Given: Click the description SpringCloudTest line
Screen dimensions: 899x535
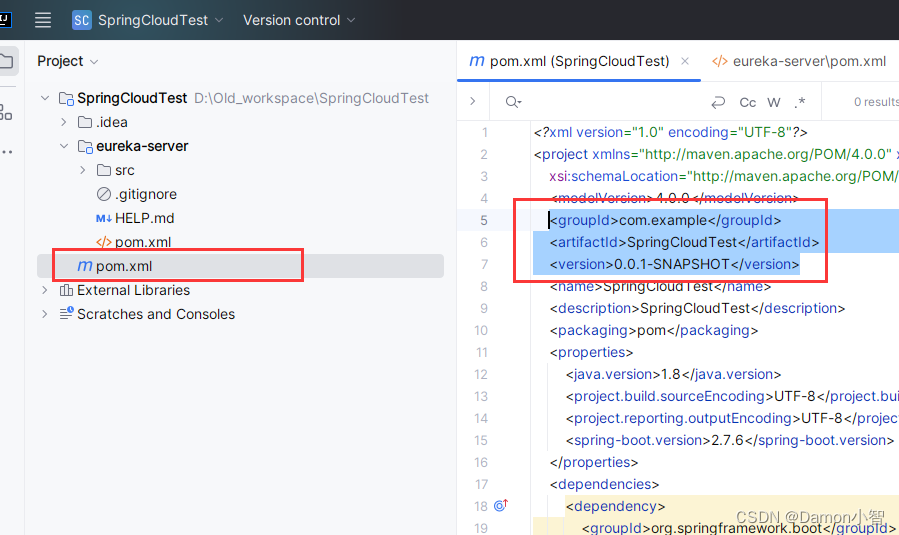Looking at the screenshot, I should click(x=697, y=308).
